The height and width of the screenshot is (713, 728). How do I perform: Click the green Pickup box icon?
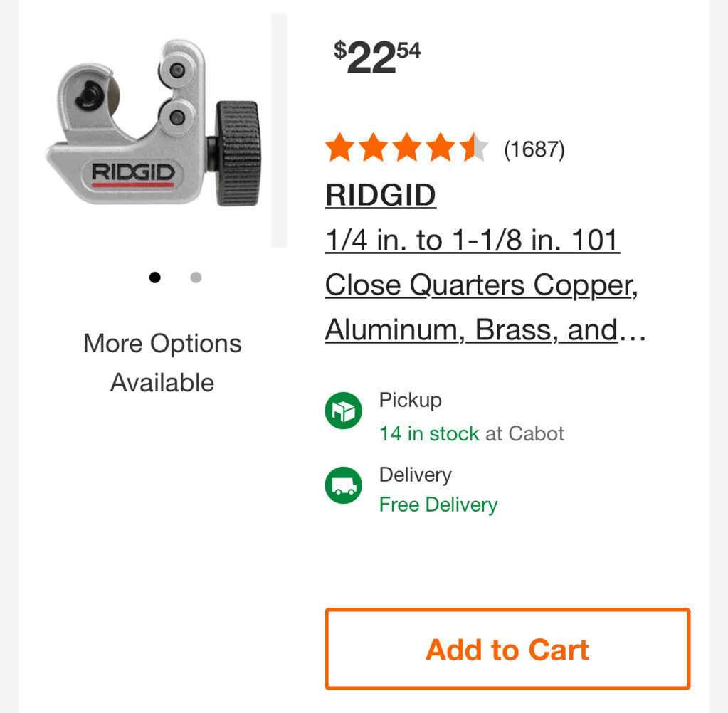click(x=343, y=411)
